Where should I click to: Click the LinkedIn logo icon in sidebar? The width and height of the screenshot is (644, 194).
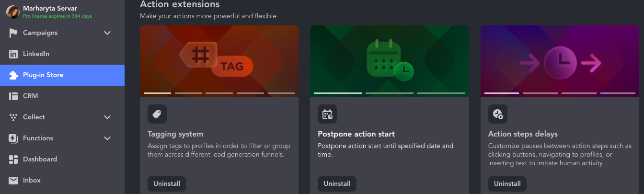click(x=13, y=54)
